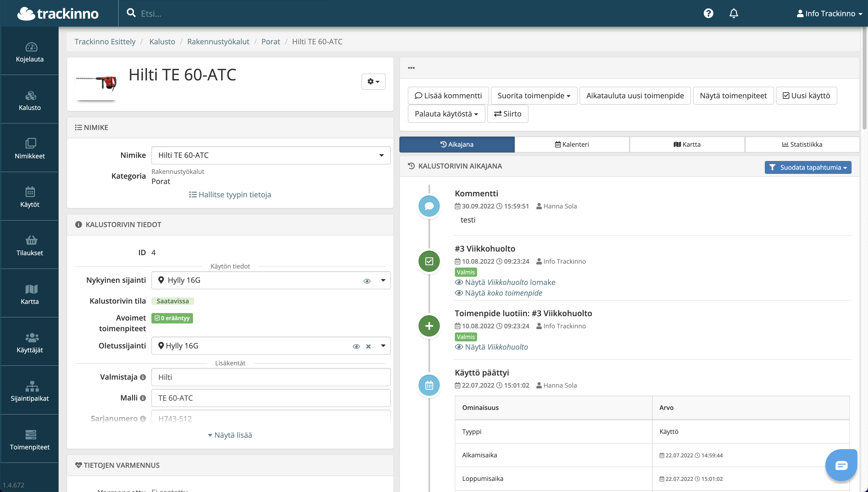868x492 pixels.
Task: Toggle eye icon in Nykyinen sijainti field
Action: click(367, 281)
